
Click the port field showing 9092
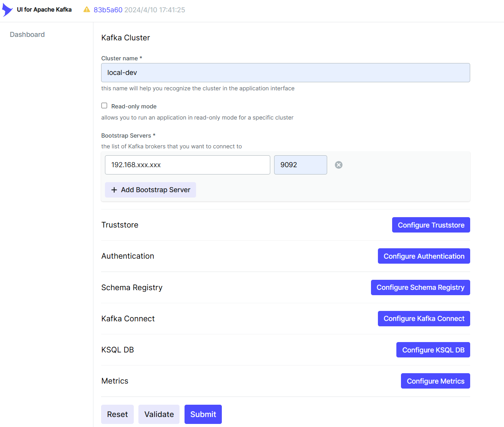tap(301, 165)
